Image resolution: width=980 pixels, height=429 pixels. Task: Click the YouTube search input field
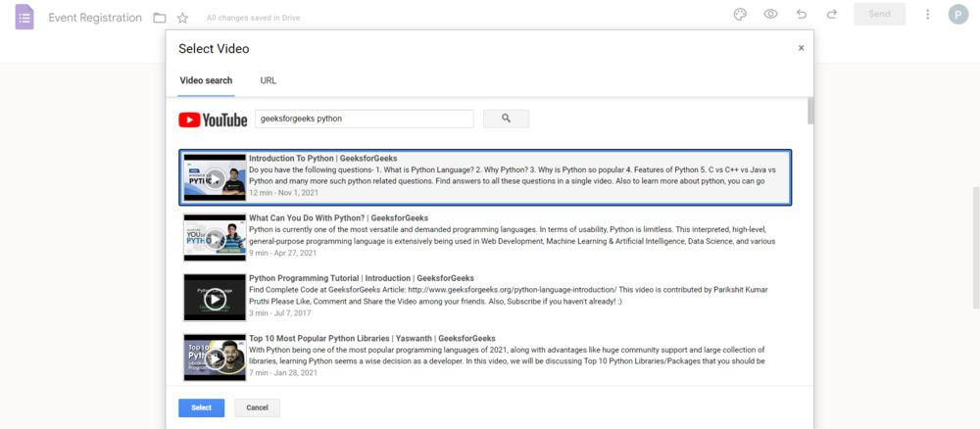click(365, 119)
